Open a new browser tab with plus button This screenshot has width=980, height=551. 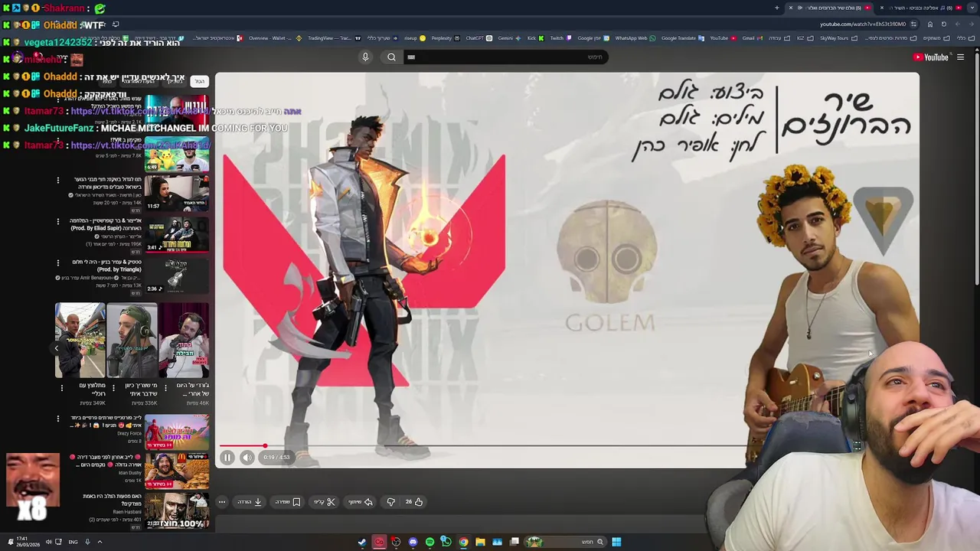point(776,8)
